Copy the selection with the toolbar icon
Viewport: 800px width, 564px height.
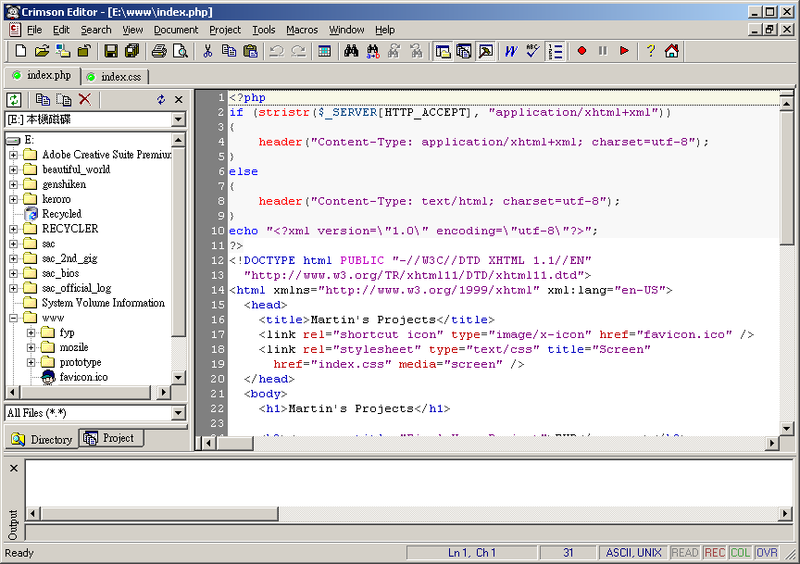pyautogui.click(x=229, y=51)
